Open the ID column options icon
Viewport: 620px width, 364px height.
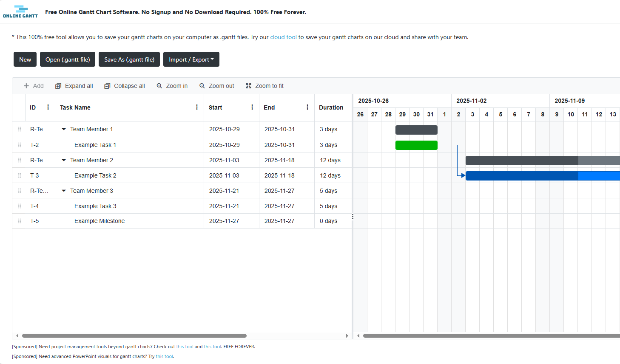(48, 107)
